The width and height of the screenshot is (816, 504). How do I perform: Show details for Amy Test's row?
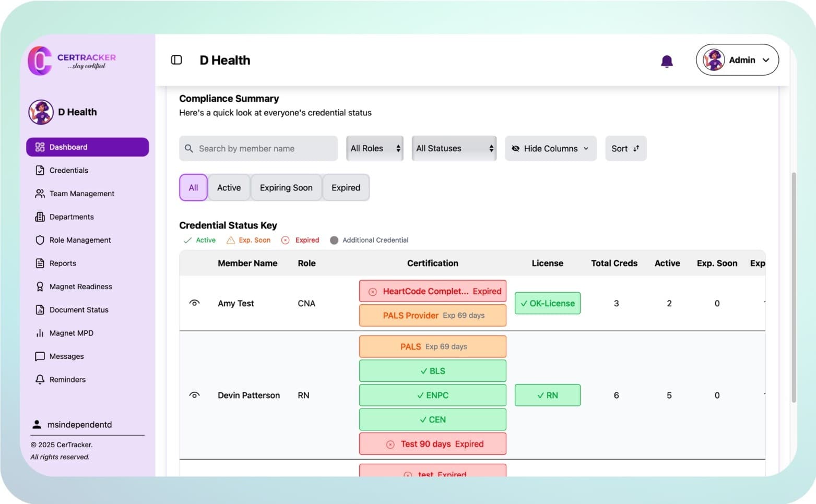pyautogui.click(x=194, y=303)
